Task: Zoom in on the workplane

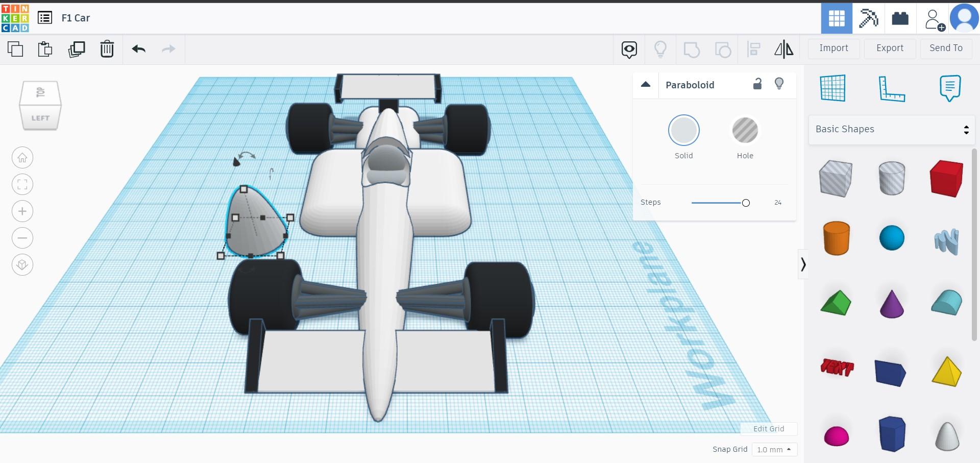Action: point(22,211)
